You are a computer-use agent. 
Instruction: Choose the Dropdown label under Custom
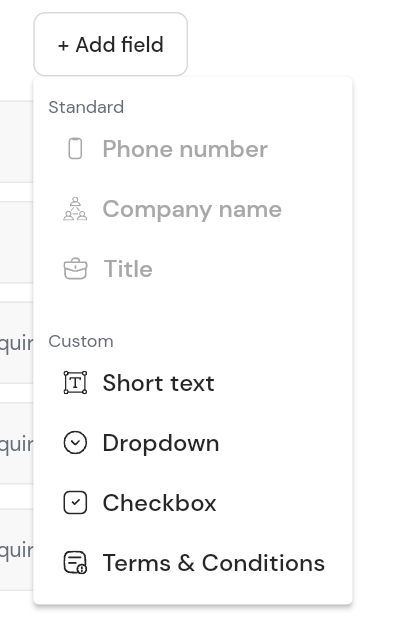[x=161, y=443]
